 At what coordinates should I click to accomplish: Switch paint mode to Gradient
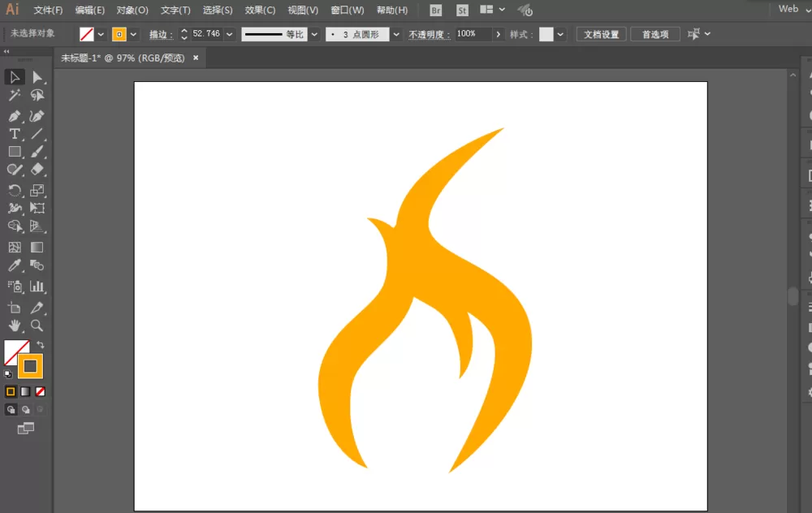25,392
